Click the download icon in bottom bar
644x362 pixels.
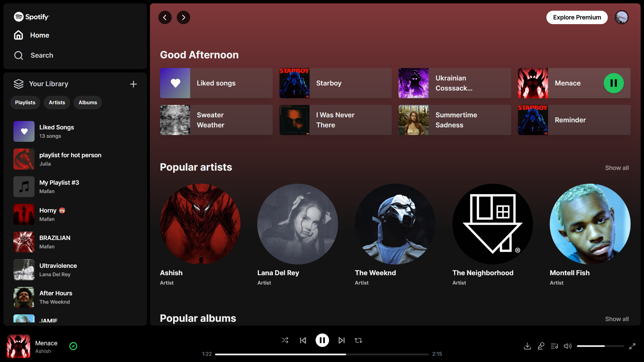527,346
